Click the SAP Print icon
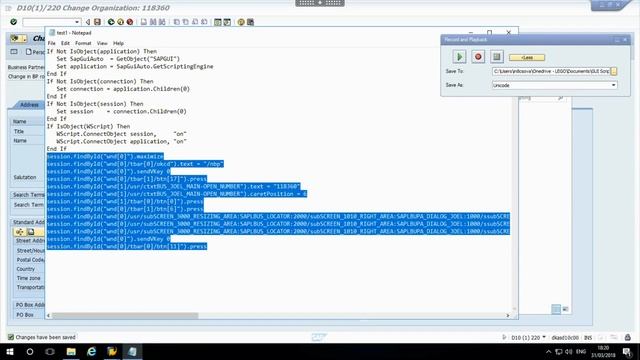The width and height of the screenshot is (640, 360). click(144, 22)
